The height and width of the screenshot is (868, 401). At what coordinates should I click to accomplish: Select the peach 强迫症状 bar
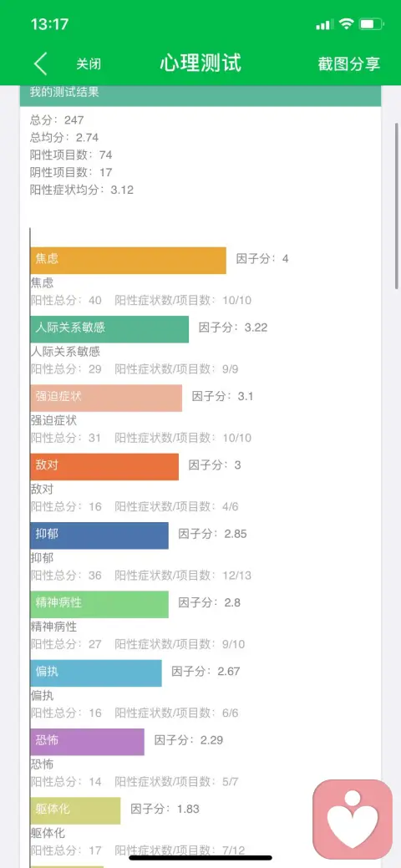point(106,398)
